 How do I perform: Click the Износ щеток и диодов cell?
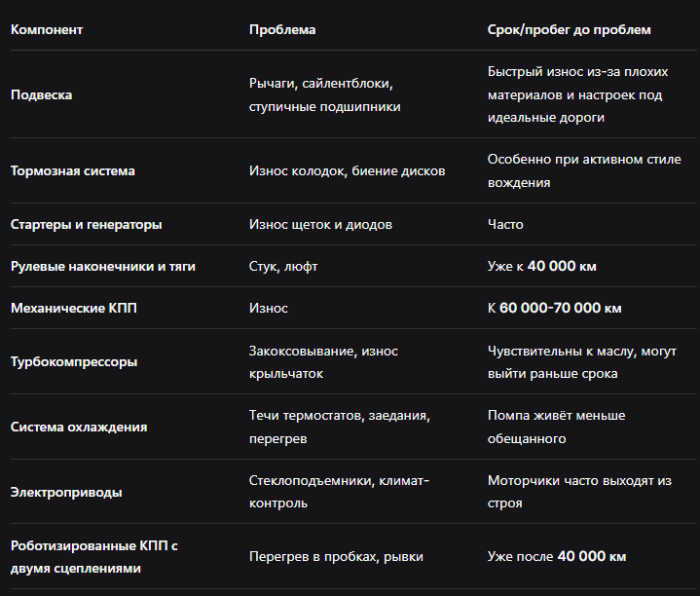(x=320, y=225)
